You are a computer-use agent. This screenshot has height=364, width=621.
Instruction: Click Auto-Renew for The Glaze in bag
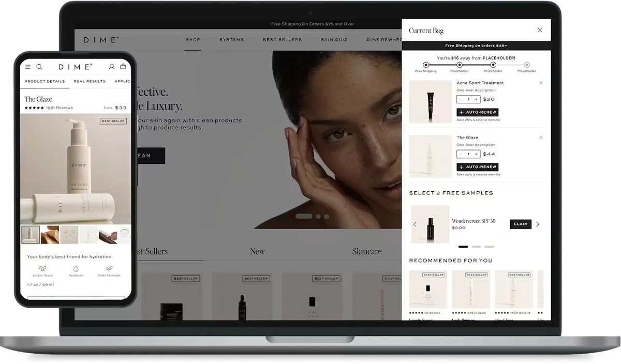(477, 167)
